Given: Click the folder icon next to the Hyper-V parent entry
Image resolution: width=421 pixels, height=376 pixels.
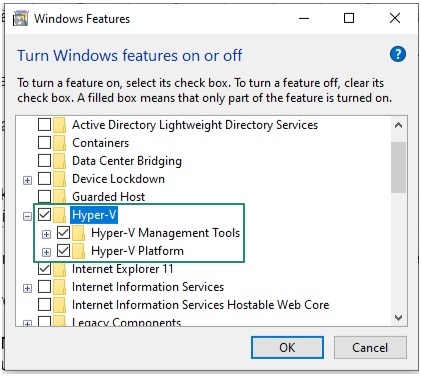Looking at the screenshot, I should click(60, 215).
